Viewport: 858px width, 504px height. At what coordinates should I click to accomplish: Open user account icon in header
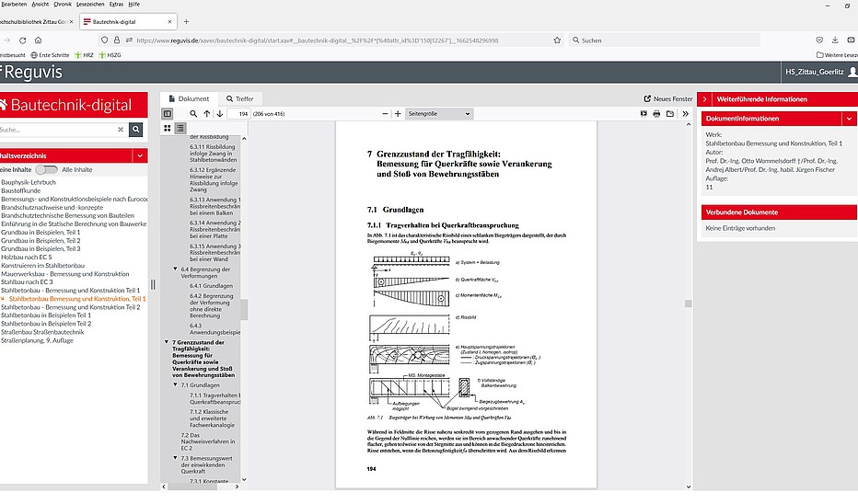852,72
